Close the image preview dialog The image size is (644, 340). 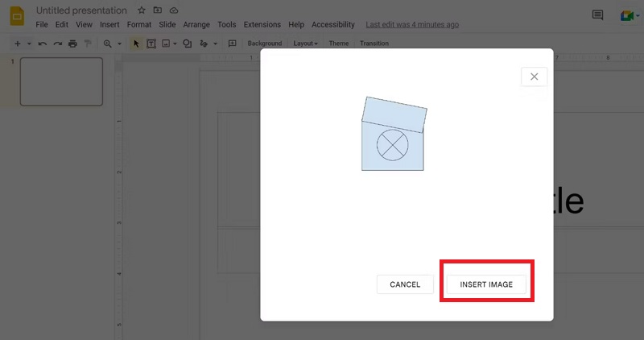coord(534,77)
